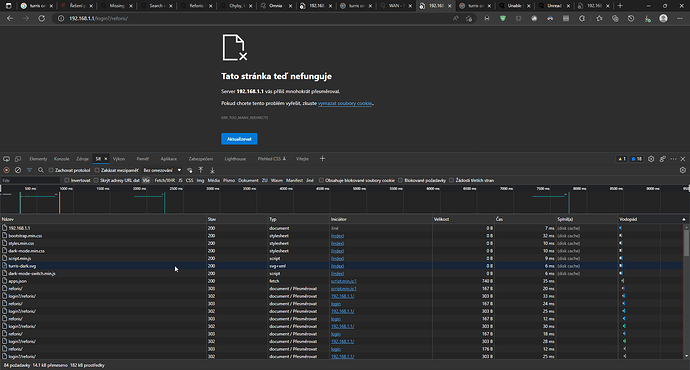Open the user profile avatar

coord(663,18)
